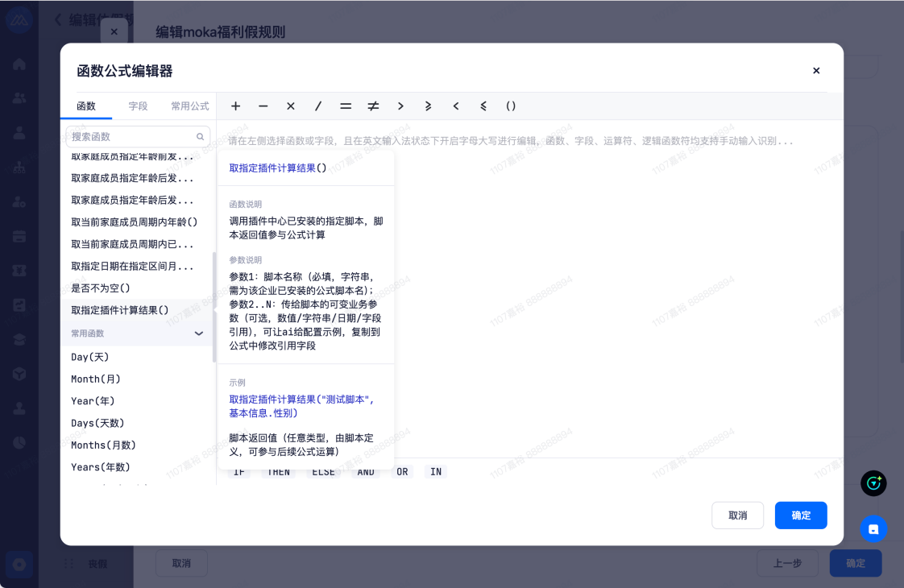Click the settings gear in sidebar
The width and height of the screenshot is (904, 588).
pos(19,565)
